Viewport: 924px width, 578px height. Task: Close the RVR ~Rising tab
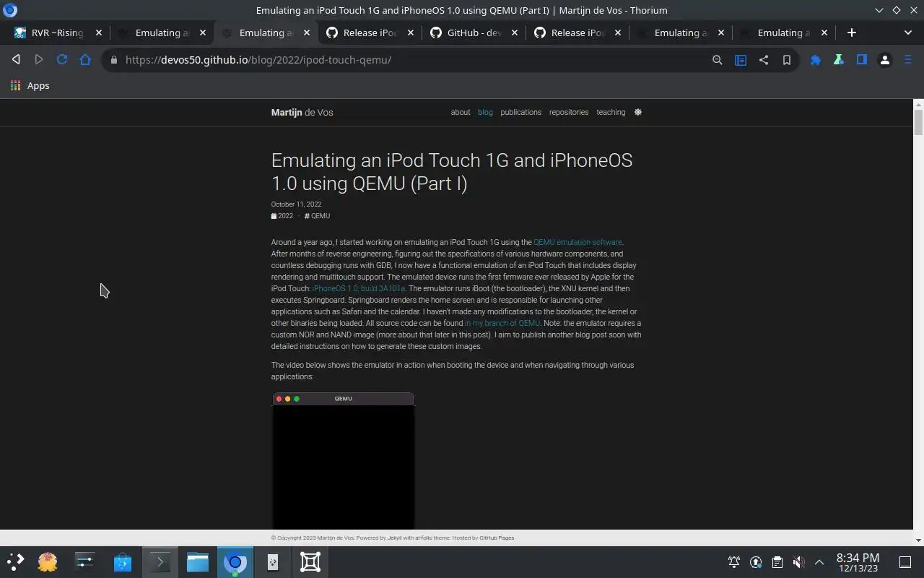coord(99,33)
